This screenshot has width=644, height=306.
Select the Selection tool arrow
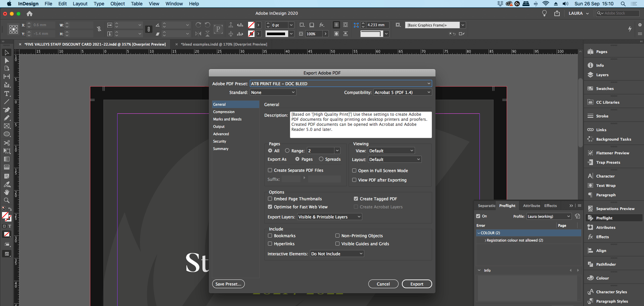coord(6,52)
